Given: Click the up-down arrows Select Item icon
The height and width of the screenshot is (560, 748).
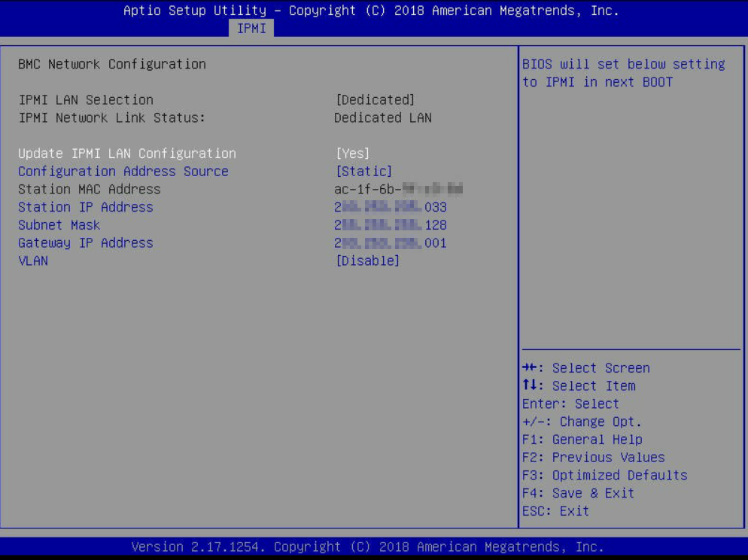Looking at the screenshot, I should pyautogui.click(x=529, y=386).
